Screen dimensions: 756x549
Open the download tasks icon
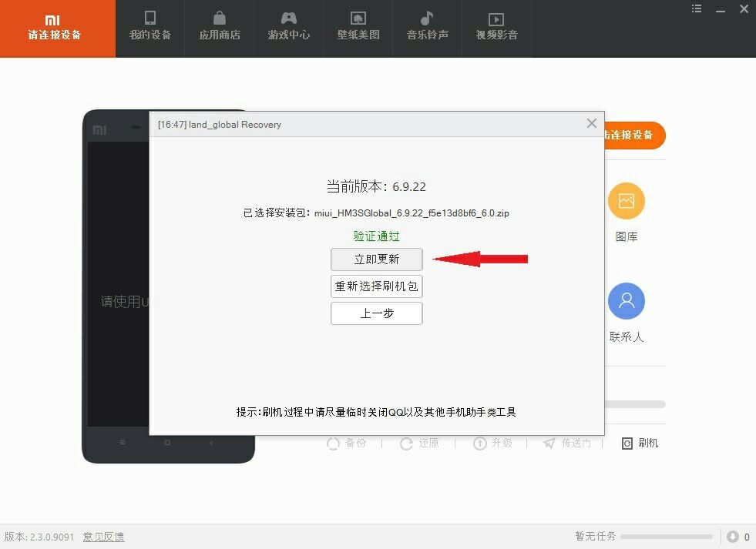733,536
